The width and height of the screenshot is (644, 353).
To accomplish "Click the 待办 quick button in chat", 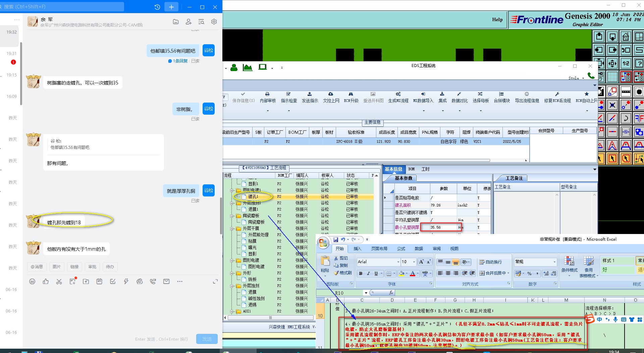I will [110, 267].
